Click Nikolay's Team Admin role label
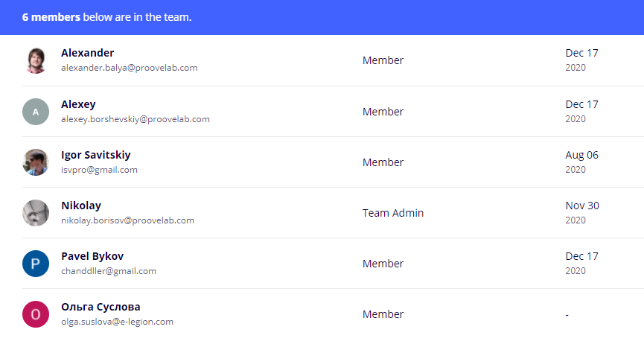Viewport: 644px width, 350px height. pos(393,213)
